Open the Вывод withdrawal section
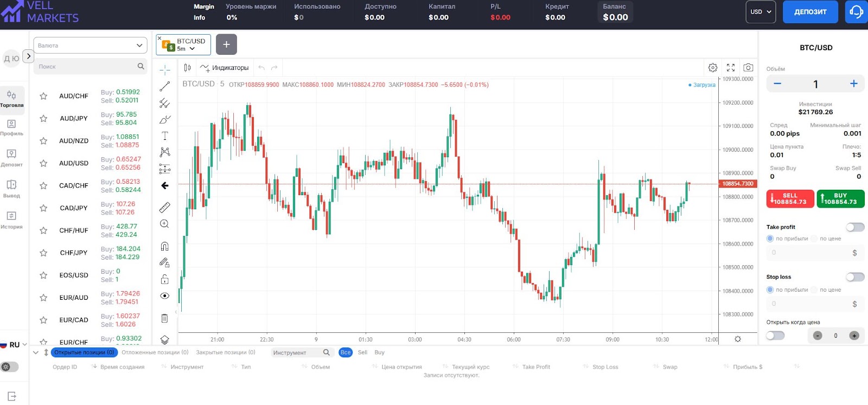Viewport: 868px width, 405px height. tap(12, 189)
